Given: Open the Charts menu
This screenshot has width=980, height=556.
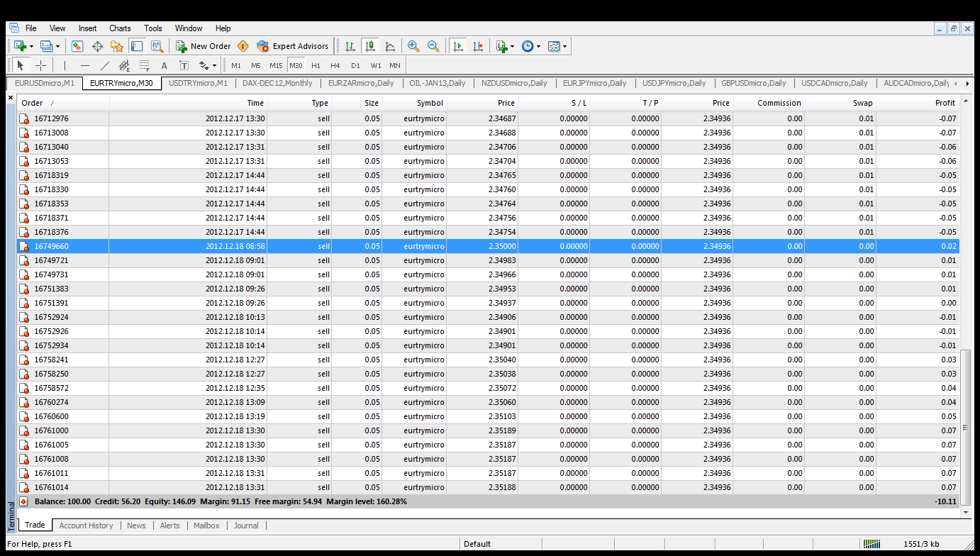Looking at the screenshot, I should [120, 28].
